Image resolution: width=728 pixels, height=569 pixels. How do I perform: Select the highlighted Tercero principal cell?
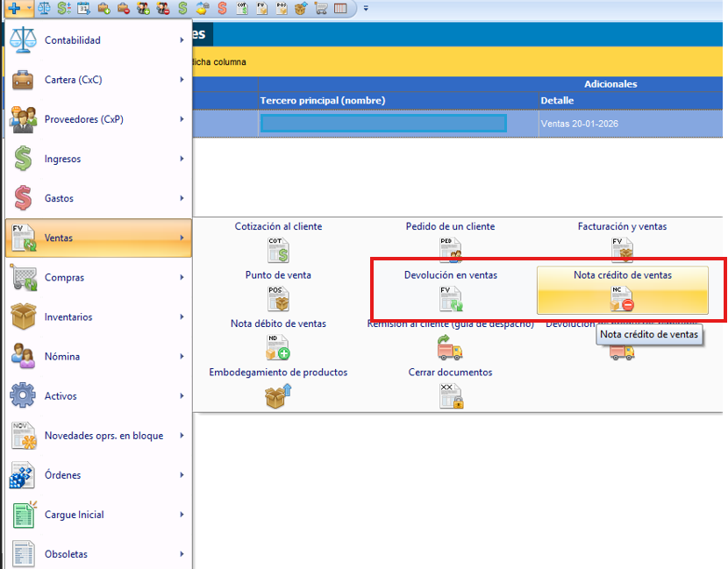[382, 124]
